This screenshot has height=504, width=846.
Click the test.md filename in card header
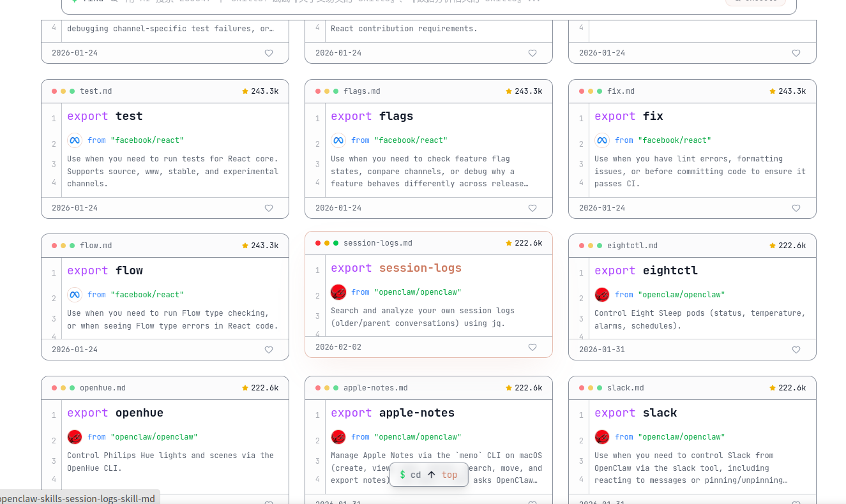pyautogui.click(x=96, y=91)
